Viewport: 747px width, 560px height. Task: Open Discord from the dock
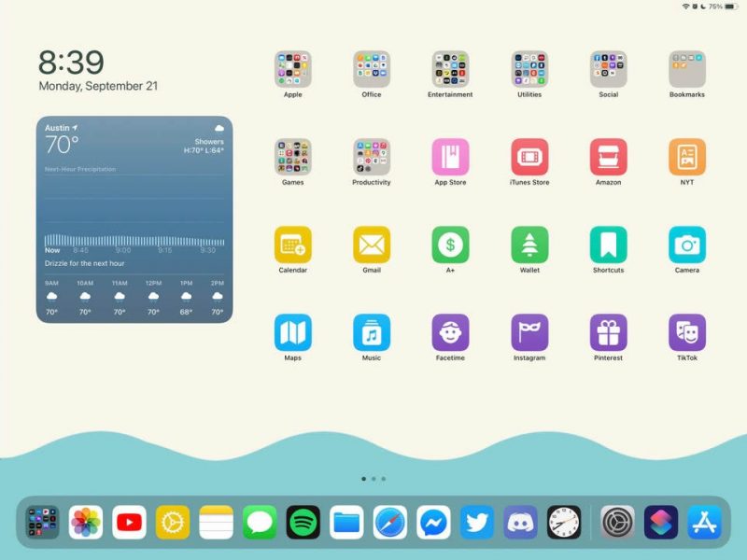(x=520, y=522)
